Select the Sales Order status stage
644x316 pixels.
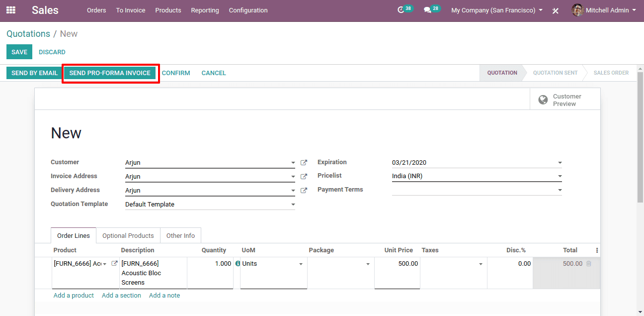[611, 73]
